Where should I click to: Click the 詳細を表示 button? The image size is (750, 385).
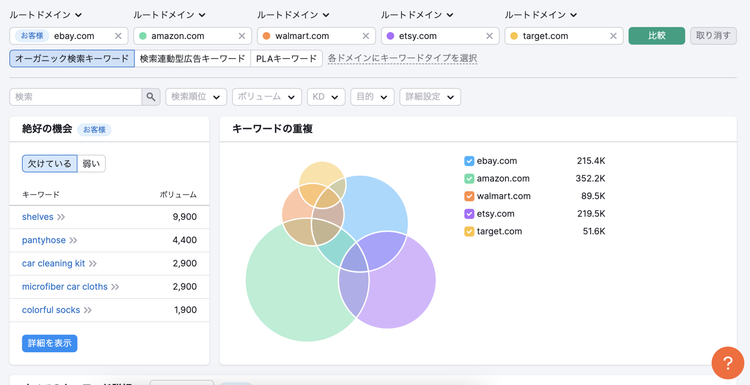(50, 343)
